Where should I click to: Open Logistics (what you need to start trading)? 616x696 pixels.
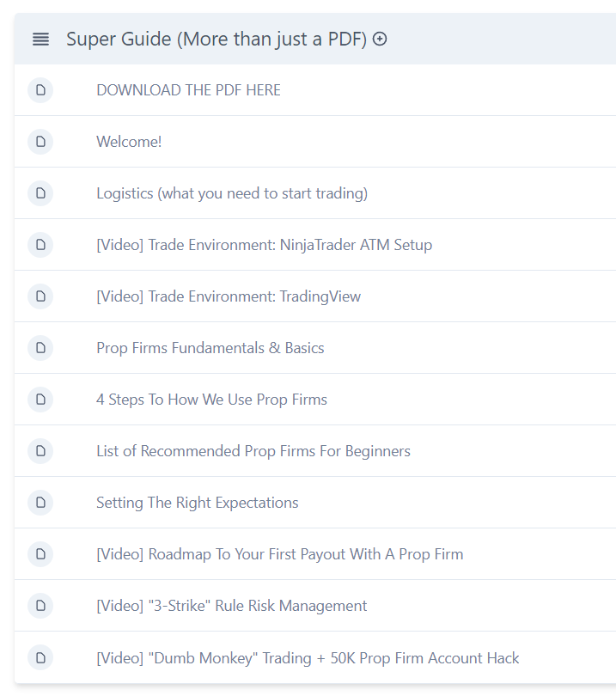[232, 193]
